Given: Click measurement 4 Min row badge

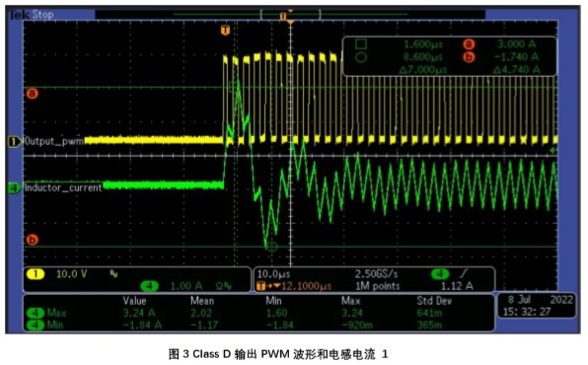Looking at the screenshot, I should click(36, 325).
